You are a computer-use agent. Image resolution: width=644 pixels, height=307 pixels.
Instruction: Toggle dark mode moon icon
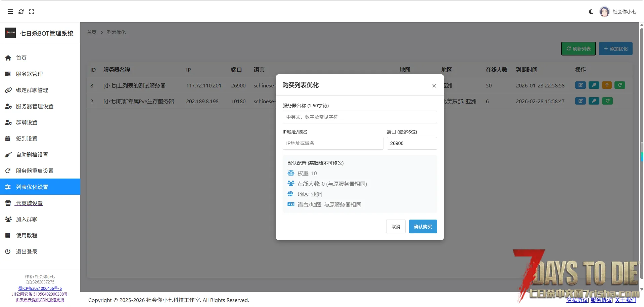(591, 12)
